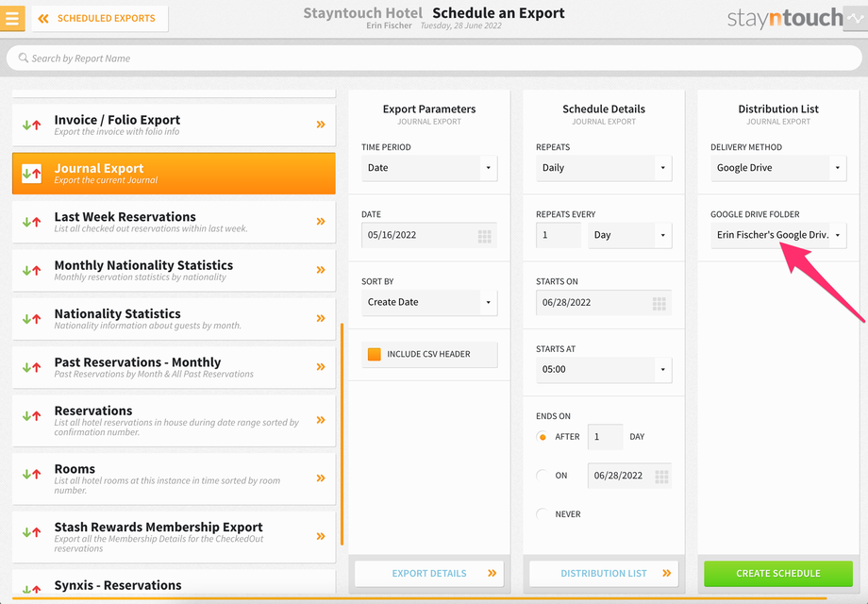Open Rooms export via its chevron
868x604 pixels.
coord(321,478)
